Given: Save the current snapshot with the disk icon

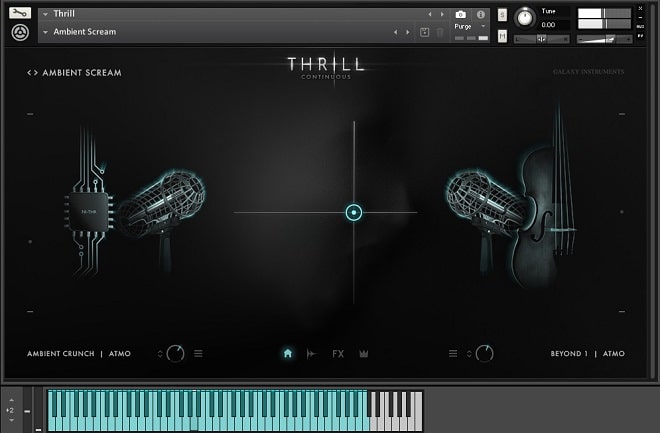Looking at the screenshot, I should 424,32.
